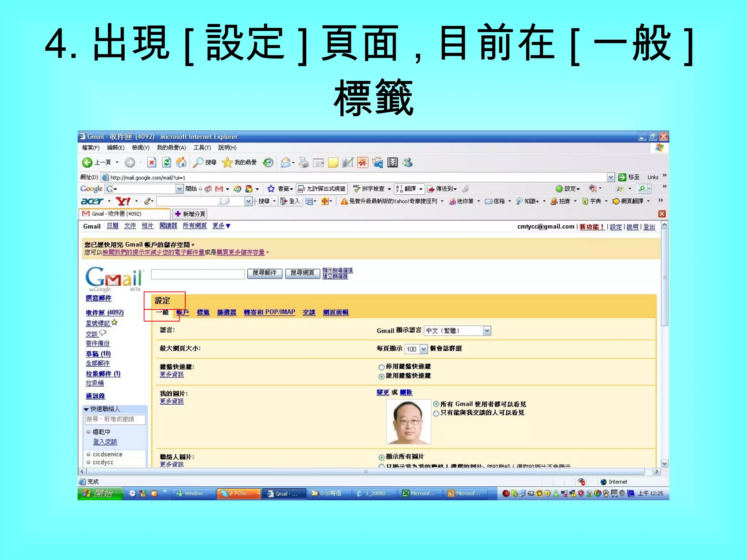Click the Mail envelope toolbar icon
Image resolution: width=747 pixels, height=560 pixels.
(x=286, y=163)
